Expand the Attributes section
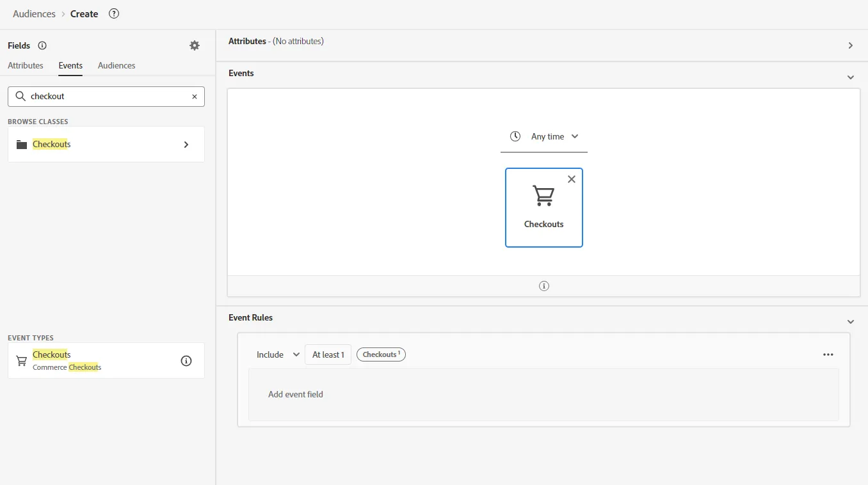Viewport: 868px width, 485px height. [851, 45]
